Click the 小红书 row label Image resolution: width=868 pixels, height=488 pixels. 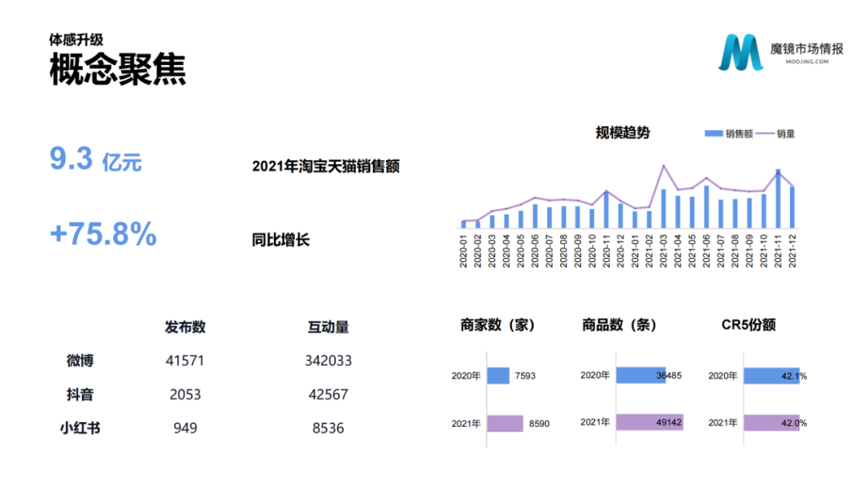coord(80,428)
